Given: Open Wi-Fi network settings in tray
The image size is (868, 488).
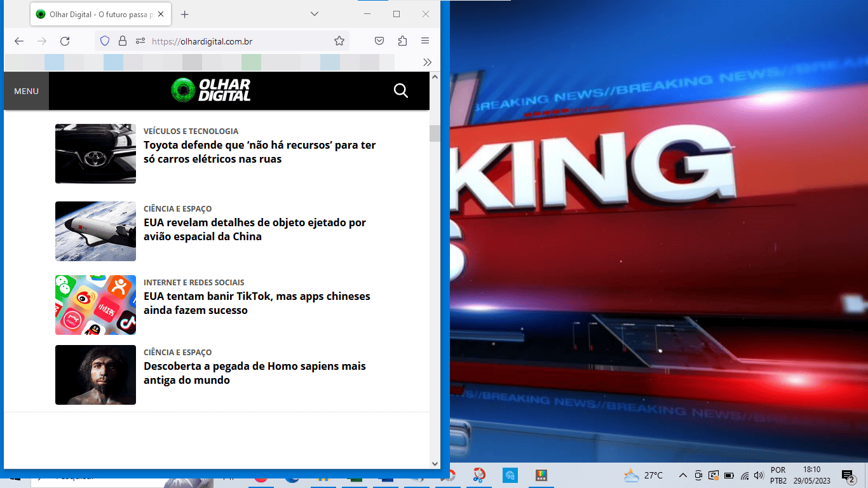Looking at the screenshot, I should pos(745,475).
